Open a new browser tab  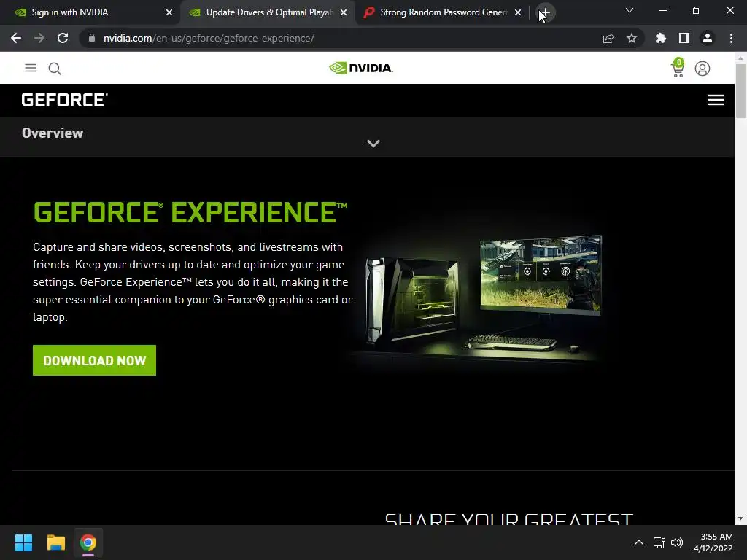click(545, 12)
